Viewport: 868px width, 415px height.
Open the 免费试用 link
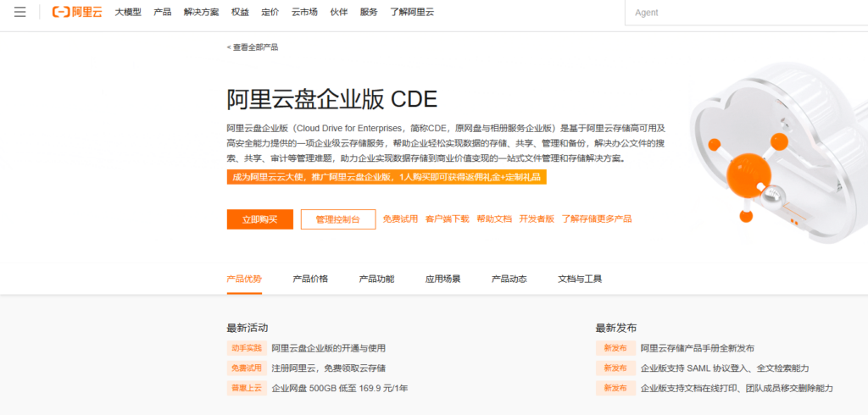[x=400, y=219]
